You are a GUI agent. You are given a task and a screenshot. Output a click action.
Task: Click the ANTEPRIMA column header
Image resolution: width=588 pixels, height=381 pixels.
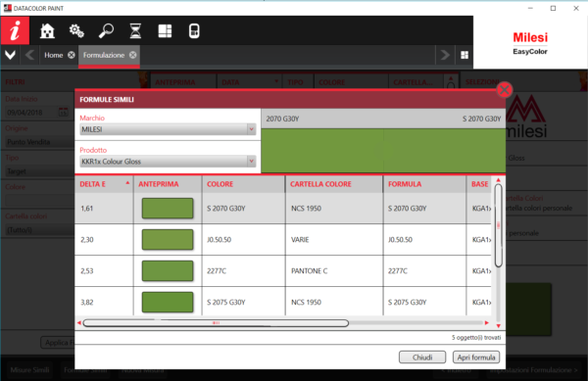tap(168, 184)
